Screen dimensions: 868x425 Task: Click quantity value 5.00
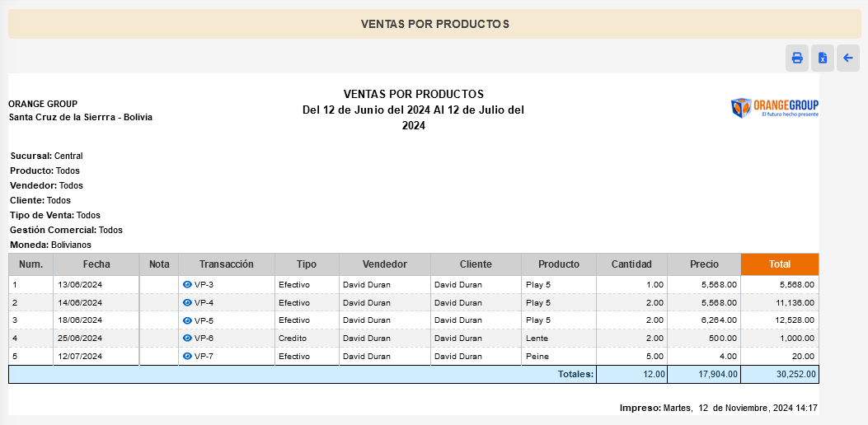655,356
